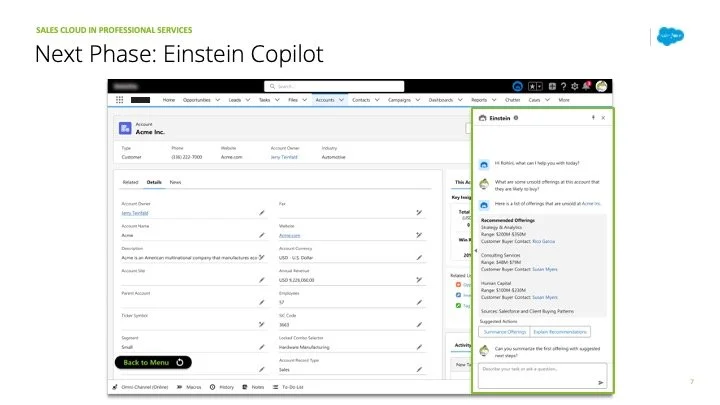Click the Einstein Copilot icon in header
720x405 pixels.
click(518, 86)
